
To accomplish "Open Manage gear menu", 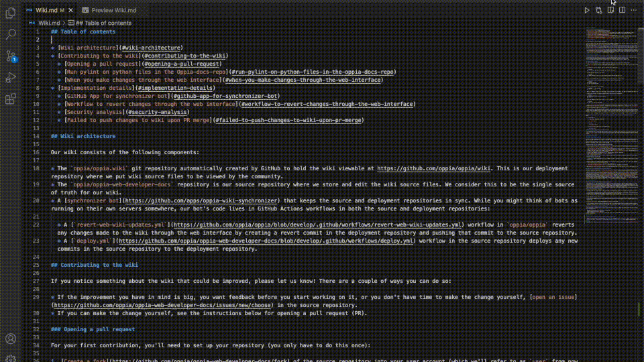I will pos(11,358).
